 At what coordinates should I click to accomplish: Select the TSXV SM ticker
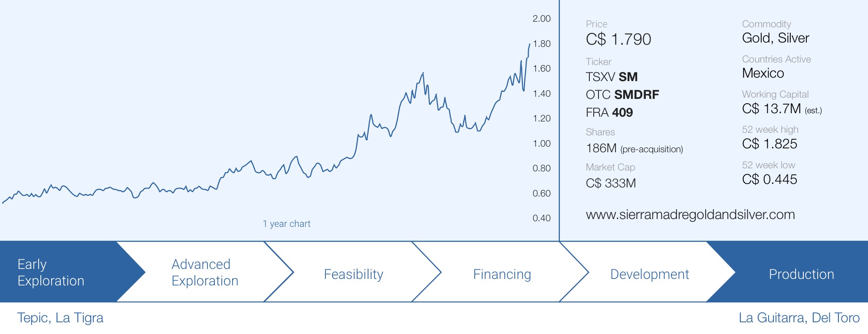[612, 77]
